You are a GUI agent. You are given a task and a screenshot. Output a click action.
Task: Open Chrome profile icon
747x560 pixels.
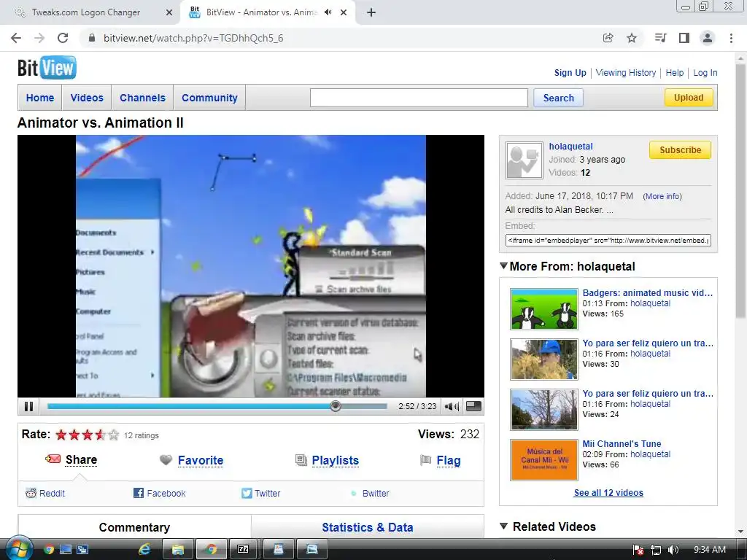[x=708, y=38]
